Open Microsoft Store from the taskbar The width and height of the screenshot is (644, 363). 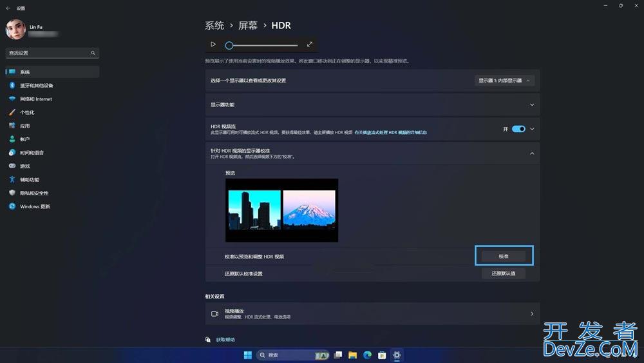pos(382,355)
